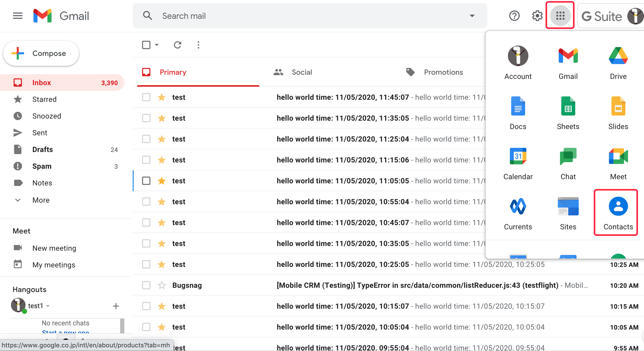The image size is (644, 351).
Task: Open the Settings gear icon
Action: [x=537, y=16]
